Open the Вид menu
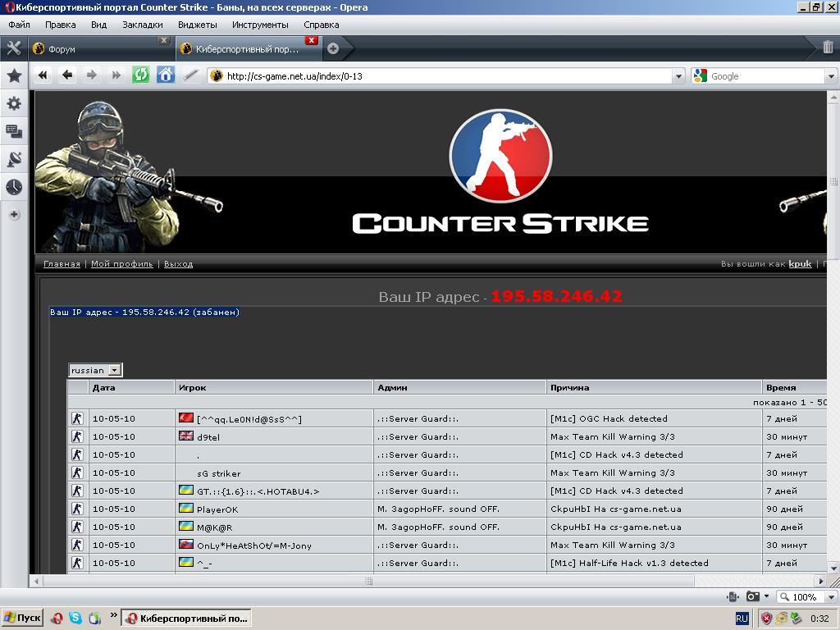The height and width of the screenshot is (630, 840). coord(99,25)
